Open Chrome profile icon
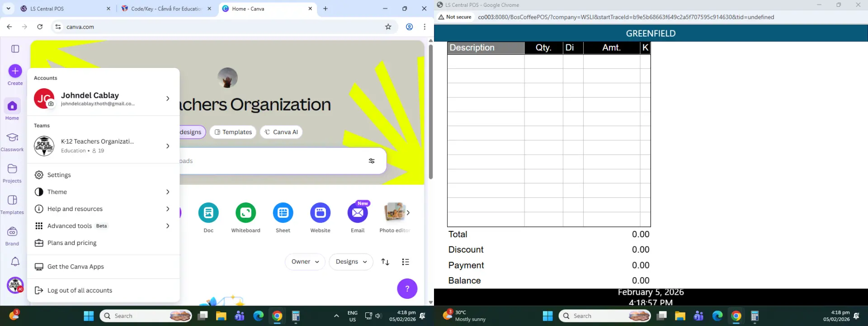This screenshot has width=868, height=326. pyautogui.click(x=409, y=27)
